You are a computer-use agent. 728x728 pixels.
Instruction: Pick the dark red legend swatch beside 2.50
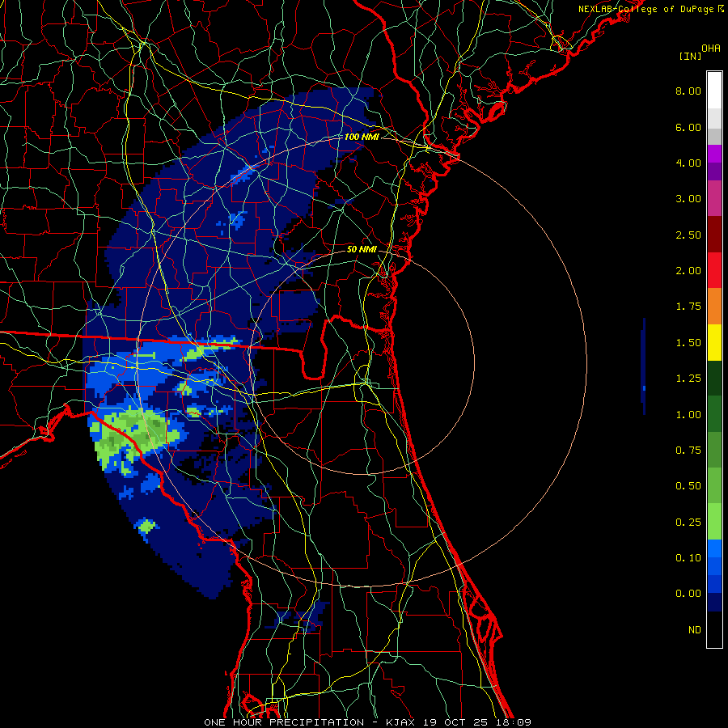[x=714, y=235]
